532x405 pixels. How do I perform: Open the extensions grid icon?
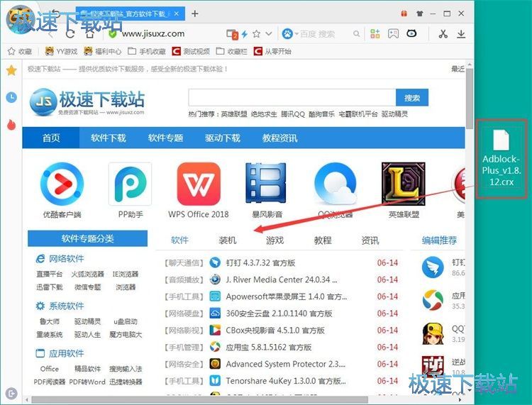pyautogui.click(x=375, y=33)
